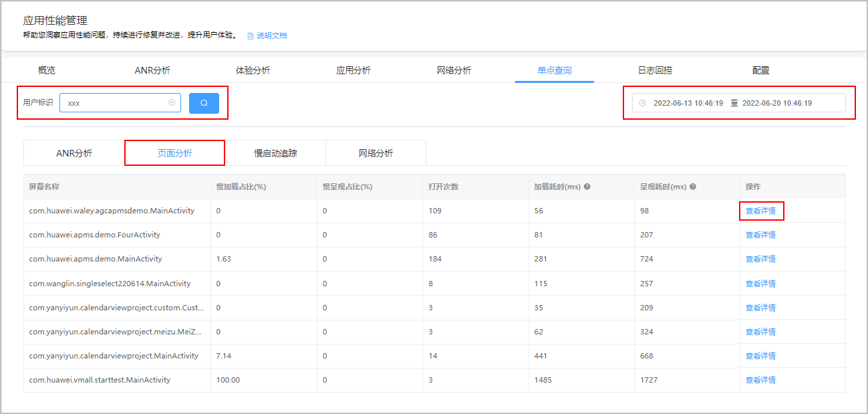868x414 pixels.
Task: Open the 配置 tab
Action: [x=760, y=70]
